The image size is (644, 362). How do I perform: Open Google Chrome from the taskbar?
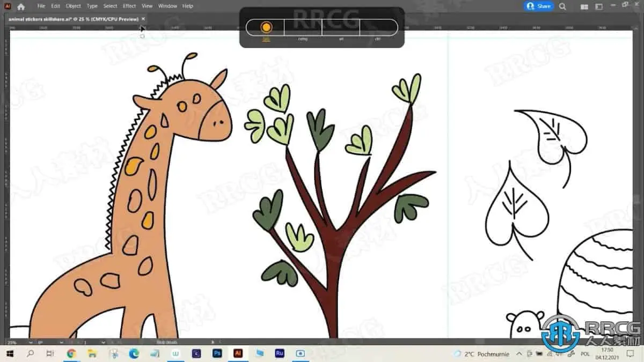tap(71, 353)
